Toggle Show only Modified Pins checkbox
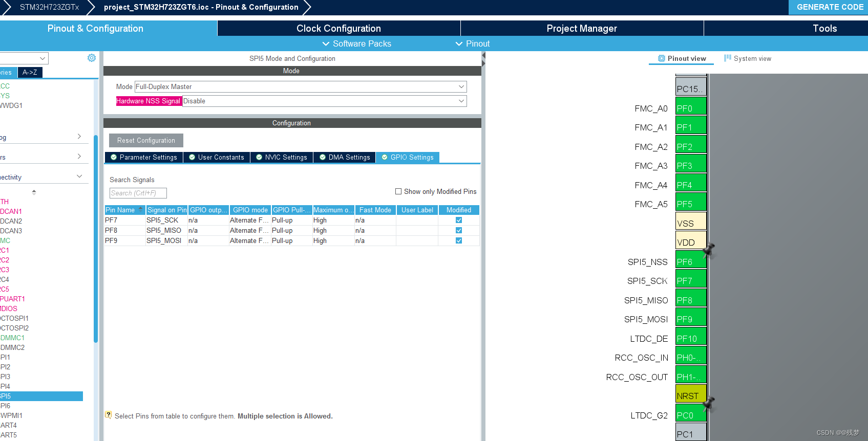The width and height of the screenshot is (868, 441). pos(398,191)
